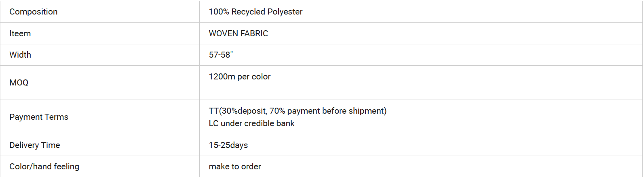
Task: Click the word bank in LC line
Action: point(285,123)
